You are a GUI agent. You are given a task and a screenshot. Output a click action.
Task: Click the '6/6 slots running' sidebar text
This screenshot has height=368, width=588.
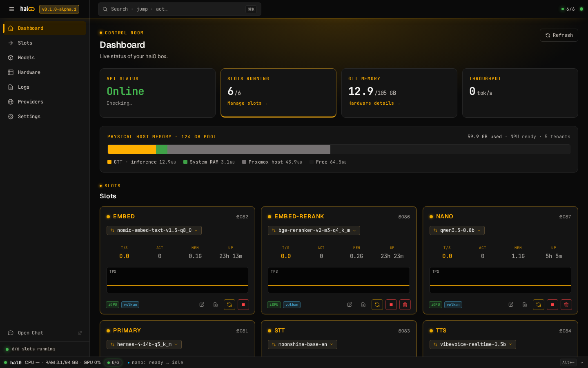(33, 349)
